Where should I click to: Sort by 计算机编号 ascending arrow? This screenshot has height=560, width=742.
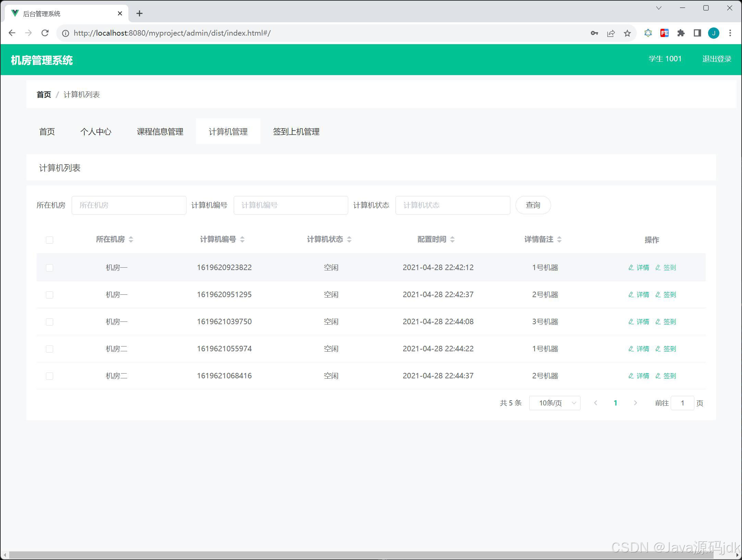243,238
